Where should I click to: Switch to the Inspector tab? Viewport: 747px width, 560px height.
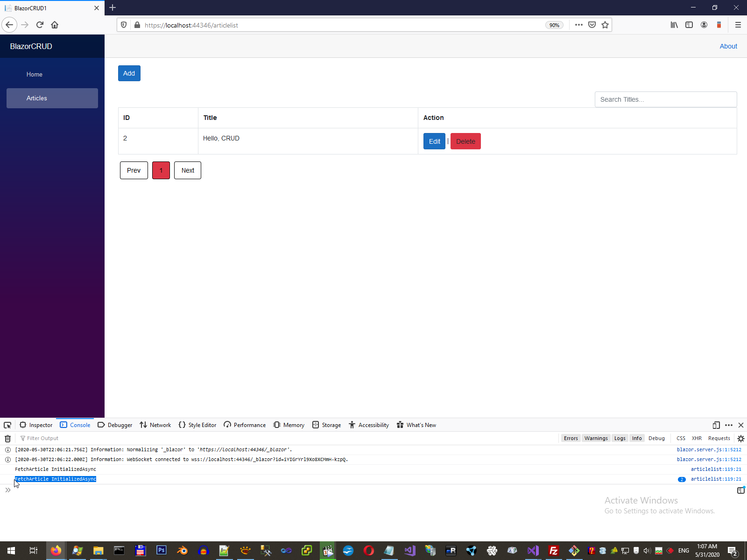pyautogui.click(x=36, y=425)
